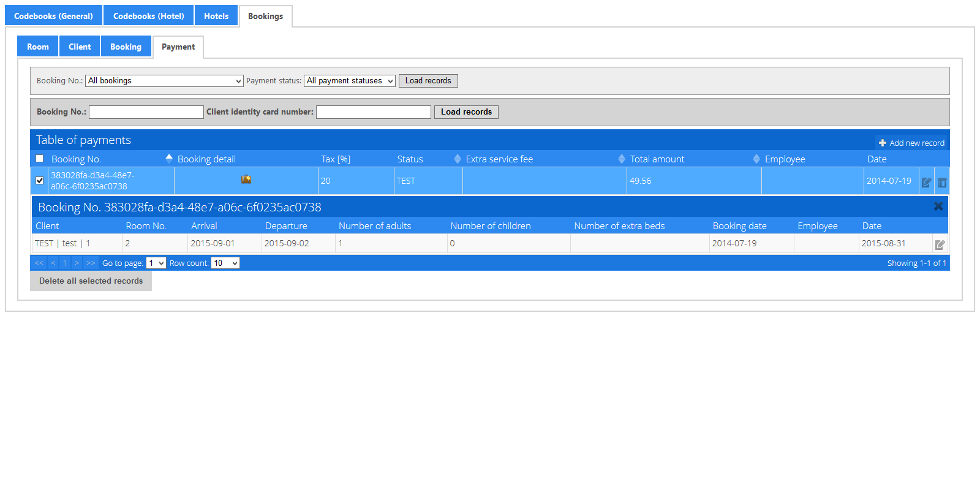Open the Row count dropdown

point(225,263)
